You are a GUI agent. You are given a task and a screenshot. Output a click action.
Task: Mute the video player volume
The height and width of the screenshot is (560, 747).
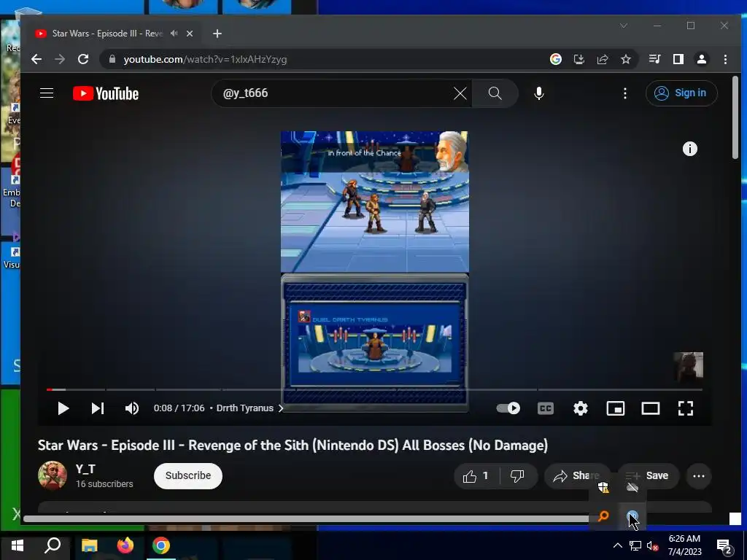tap(132, 408)
